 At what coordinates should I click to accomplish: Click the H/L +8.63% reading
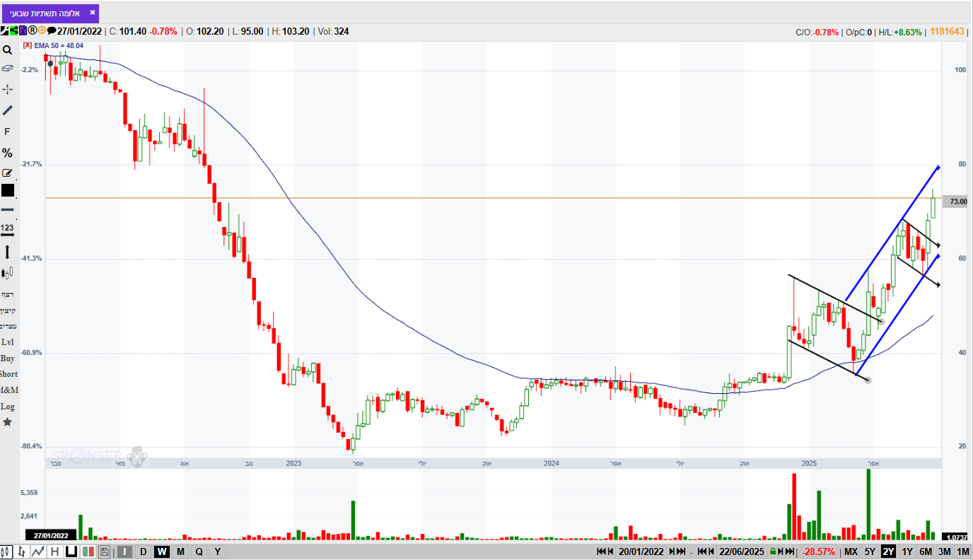[x=901, y=32]
